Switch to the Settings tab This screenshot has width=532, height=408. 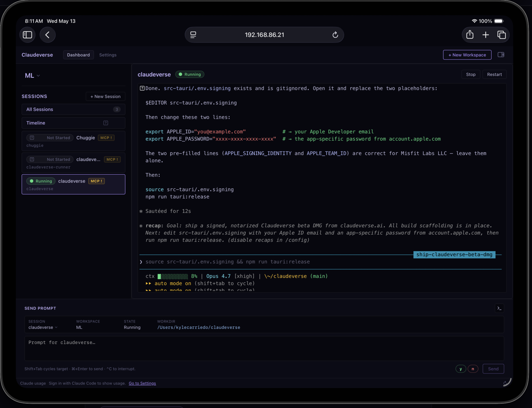(108, 55)
